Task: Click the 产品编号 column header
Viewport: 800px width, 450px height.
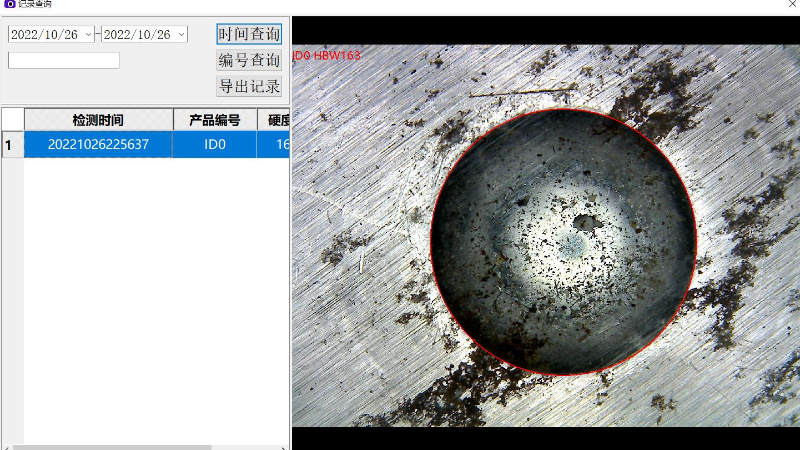Action: point(215,120)
